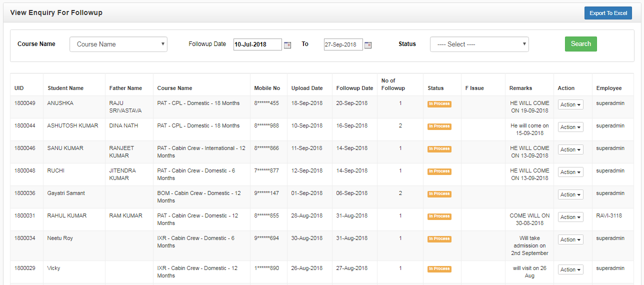Image resolution: width=644 pixels, height=285 pixels.
Task: Click In Process badge for Vicky
Action: pos(439,269)
